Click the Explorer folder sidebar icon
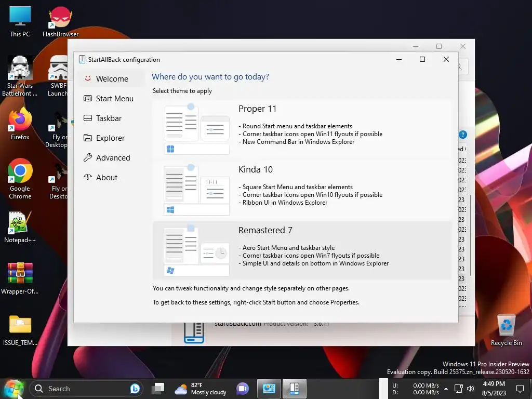This screenshot has width=532, height=399. [87, 138]
